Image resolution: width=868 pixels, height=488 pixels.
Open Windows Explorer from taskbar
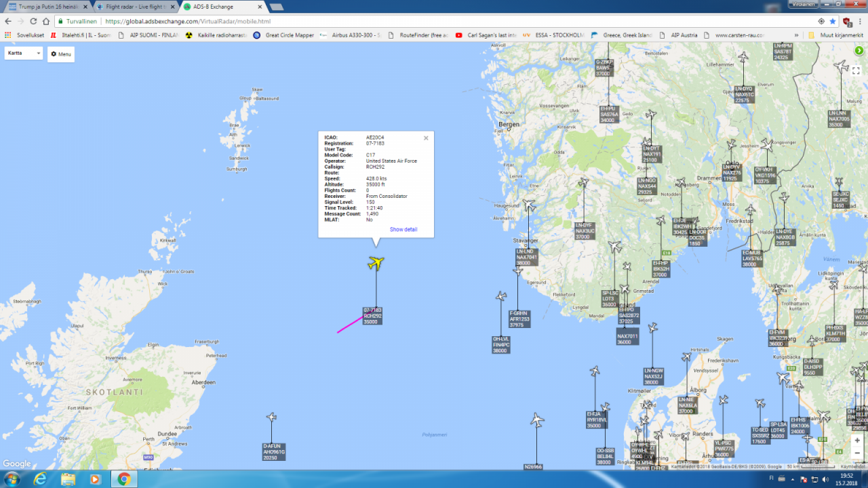[68, 479]
